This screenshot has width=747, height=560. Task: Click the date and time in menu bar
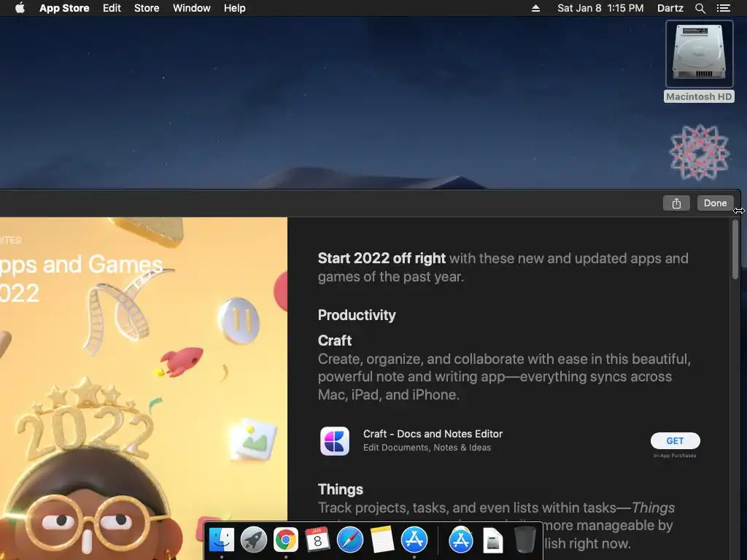click(600, 8)
